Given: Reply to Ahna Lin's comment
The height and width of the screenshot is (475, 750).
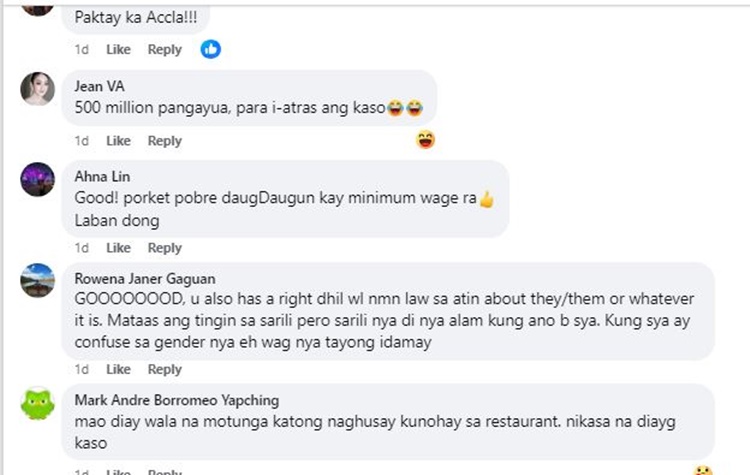Looking at the screenshot, I should point(164,248).
